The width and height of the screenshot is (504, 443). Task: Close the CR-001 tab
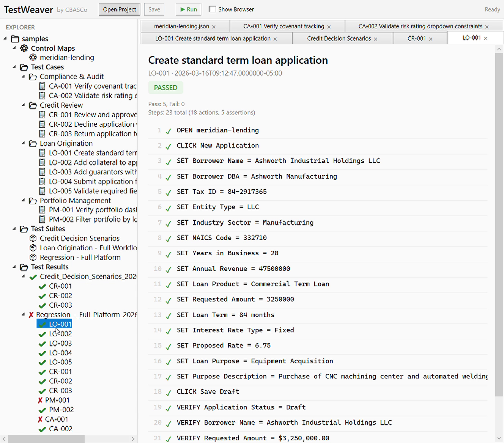(430, 38)
